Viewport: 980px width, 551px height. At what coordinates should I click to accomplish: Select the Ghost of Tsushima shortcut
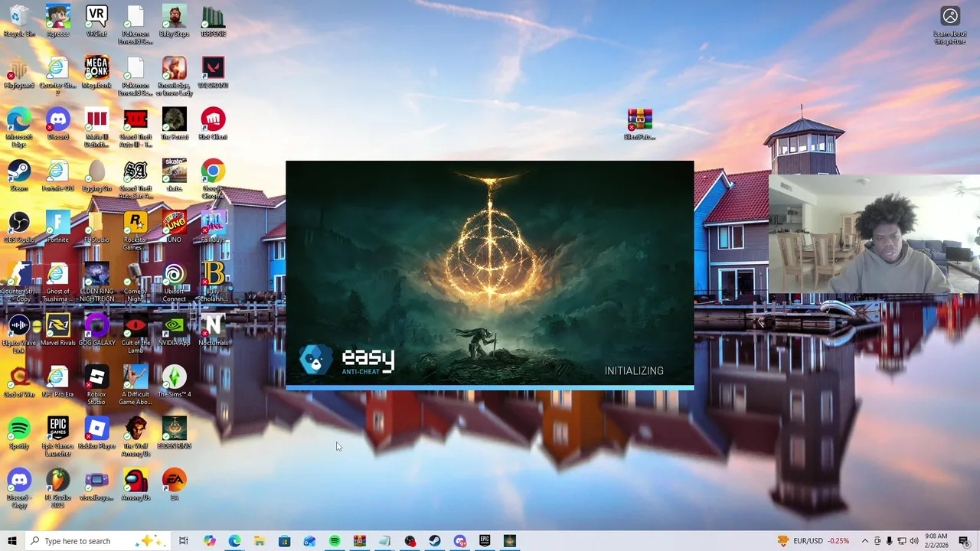58,282
